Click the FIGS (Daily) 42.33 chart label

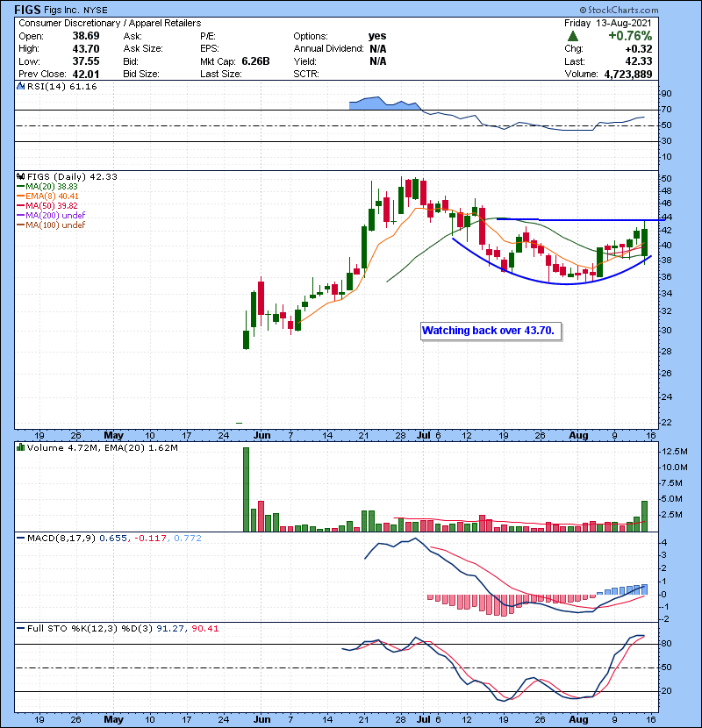pyautogui.click(x=72, y=176)
